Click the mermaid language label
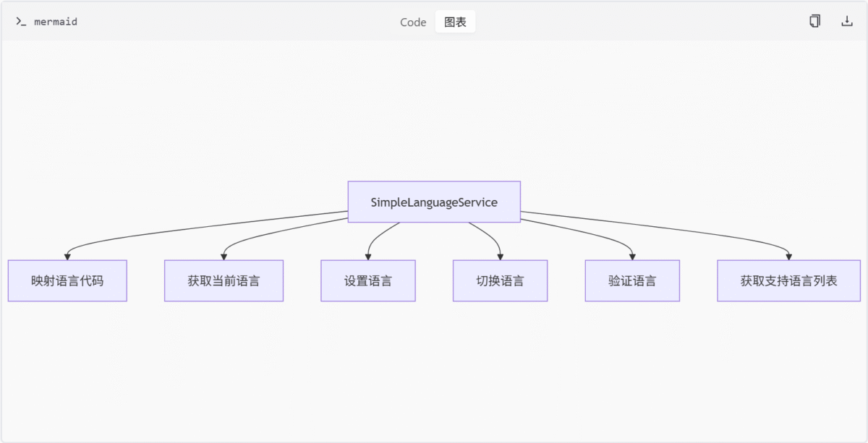868x443 pixels. point(56,22)
